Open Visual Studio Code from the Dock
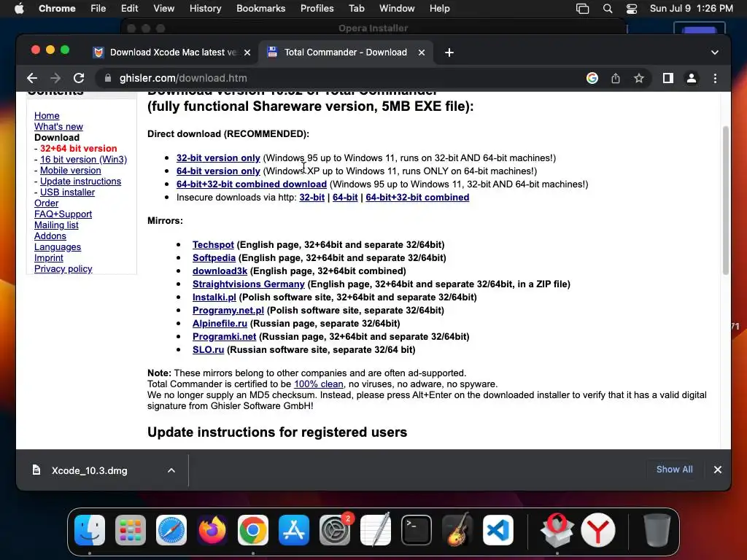747x560 pixels. (x=498, y=530)
